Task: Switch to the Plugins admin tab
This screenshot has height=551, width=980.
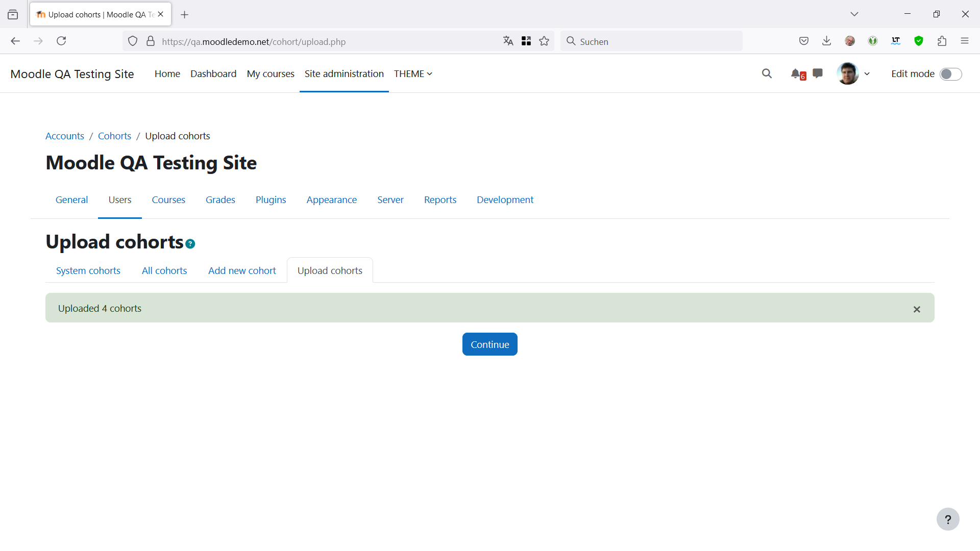Action: 271,200
